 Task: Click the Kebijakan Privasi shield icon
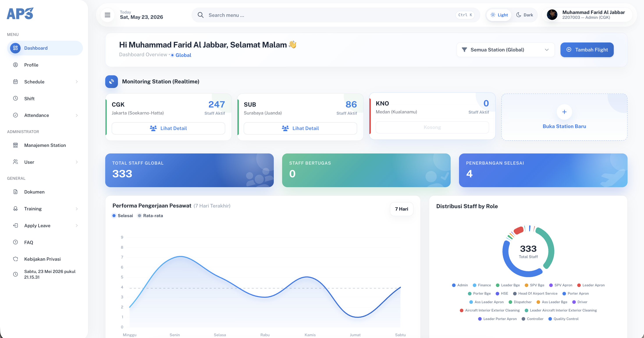point(16,259)
